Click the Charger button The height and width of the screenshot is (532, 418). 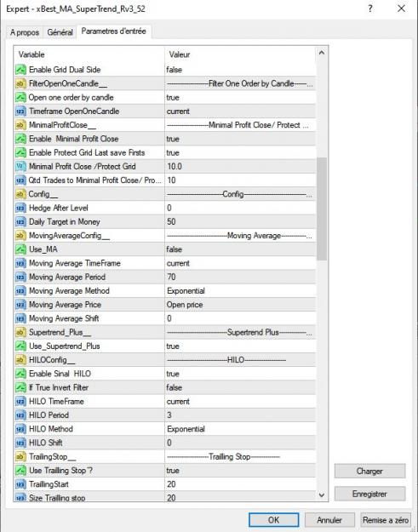369,471
